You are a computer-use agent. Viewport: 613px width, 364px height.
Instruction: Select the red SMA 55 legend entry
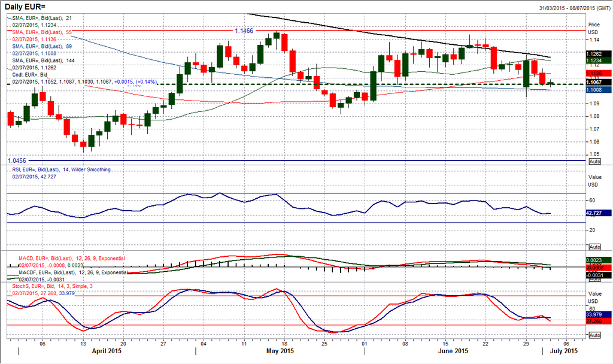click(x=42, y=32)
